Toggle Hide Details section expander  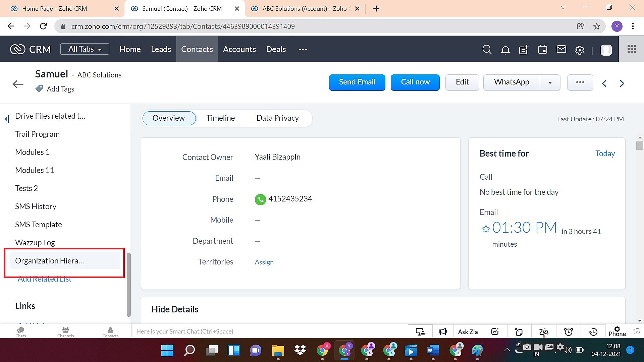coord(175,309)
